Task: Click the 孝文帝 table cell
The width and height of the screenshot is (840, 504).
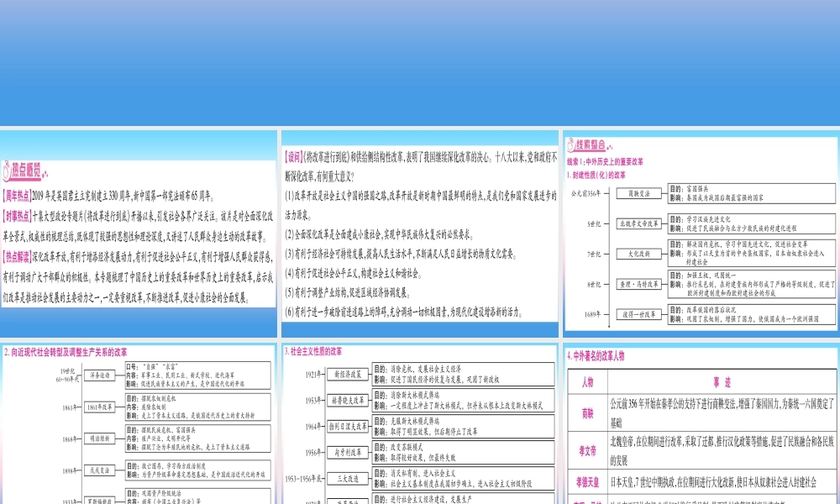Action: pyautogui.click(x=587, y=450)
